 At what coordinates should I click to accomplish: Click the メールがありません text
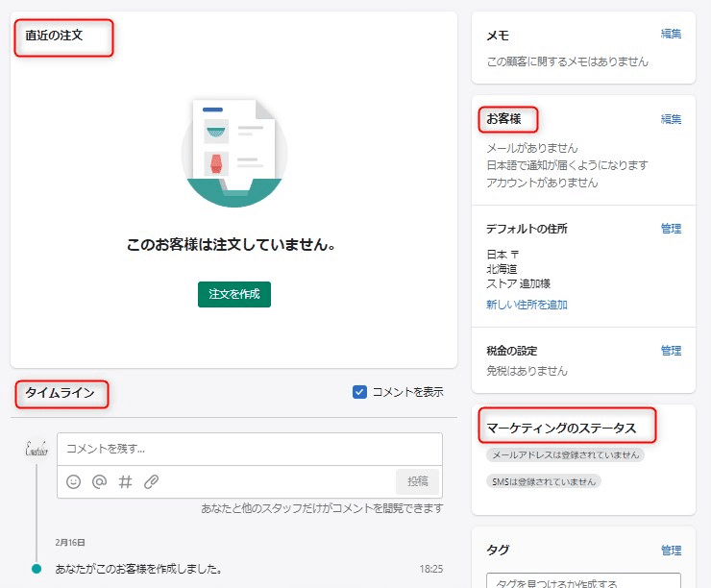(532, 148)
